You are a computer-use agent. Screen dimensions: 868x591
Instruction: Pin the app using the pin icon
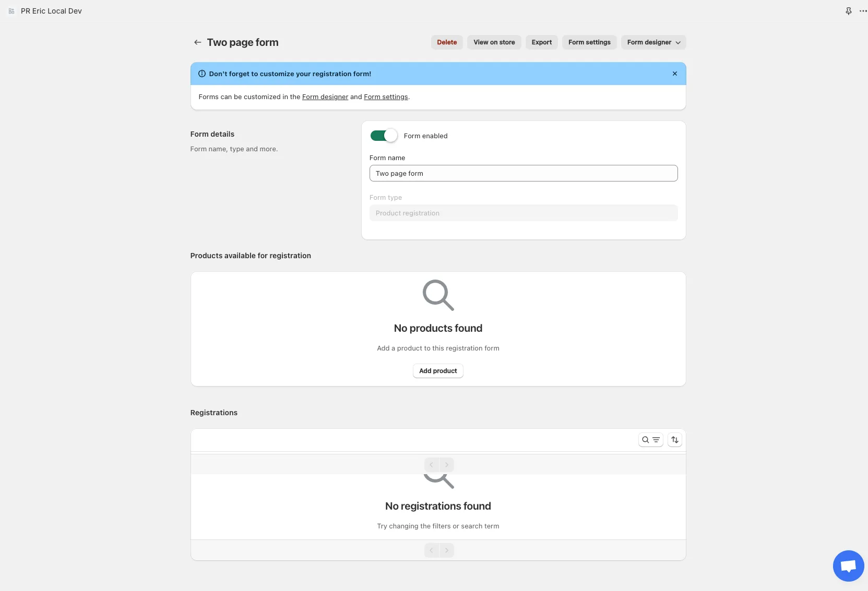coord(849,11)
